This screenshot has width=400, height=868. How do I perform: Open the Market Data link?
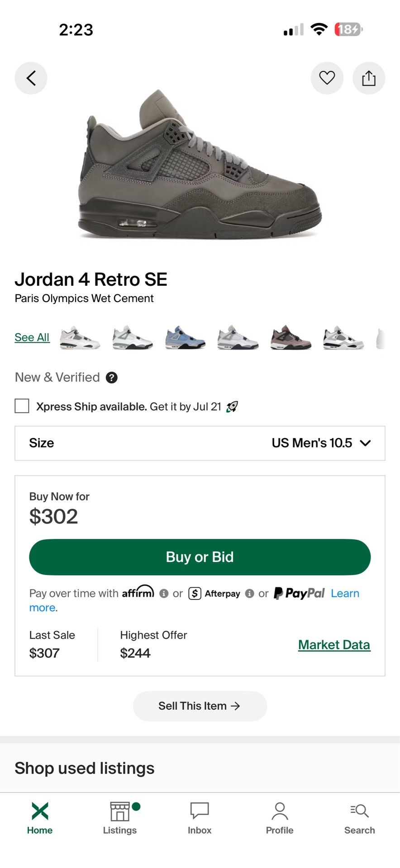point(334,645)
